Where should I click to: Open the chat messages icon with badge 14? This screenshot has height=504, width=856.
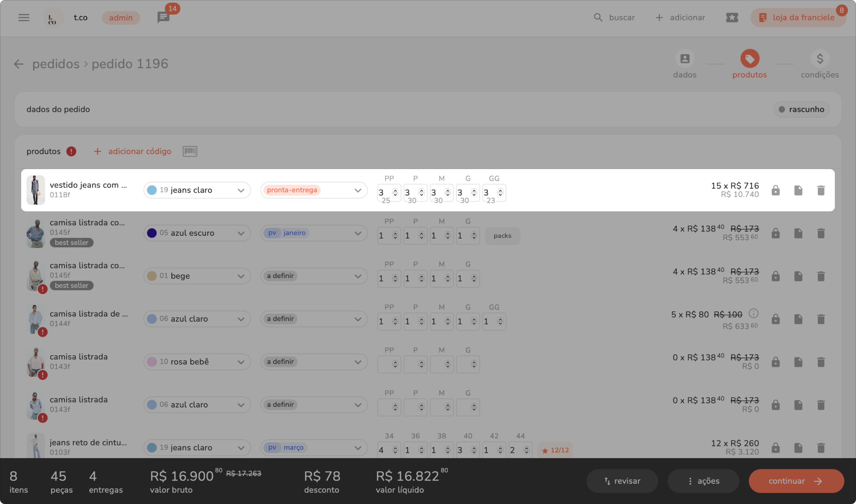coord(163,17)
